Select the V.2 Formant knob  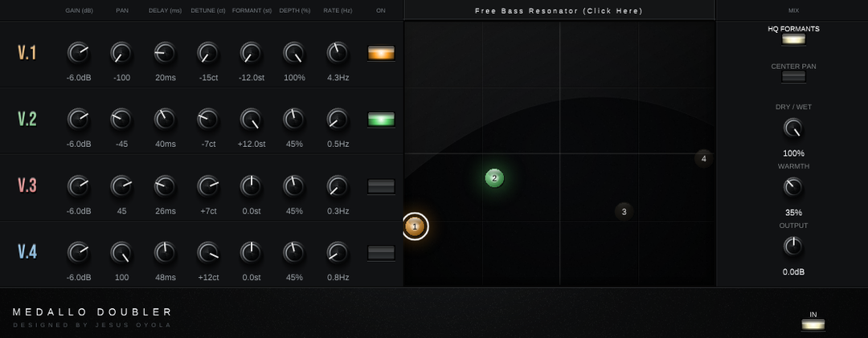tap(251, 120)
